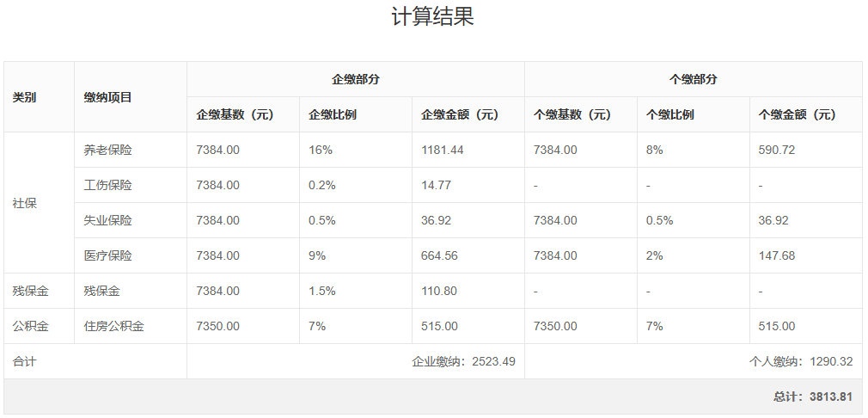Click 住房公积金 个缴金额 515.00
Screen dimensions: 868x418
[777, 327]
